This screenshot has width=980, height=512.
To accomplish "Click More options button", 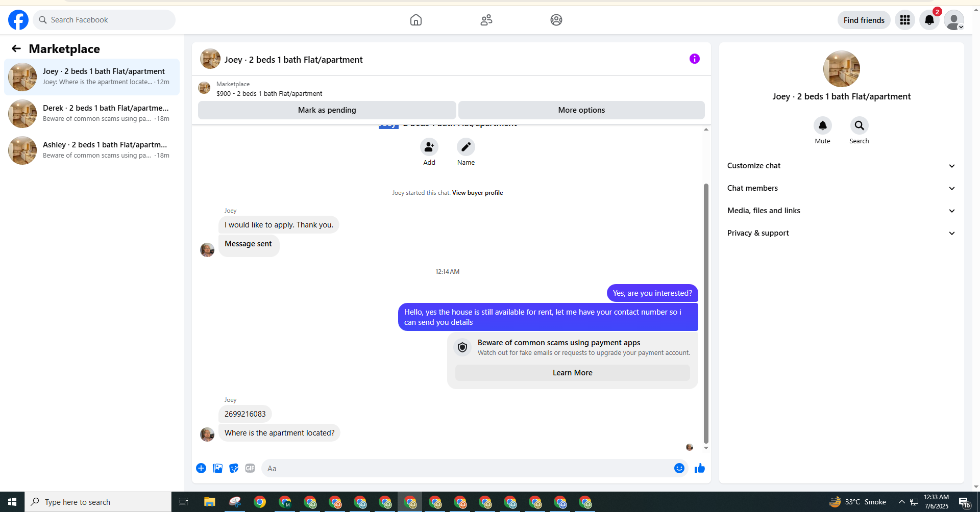I will [581, 110].
